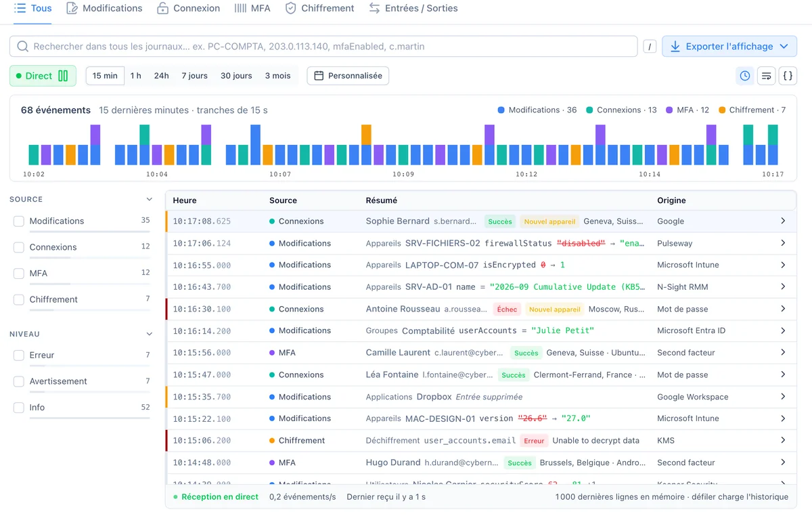The image size is (812, 518).
Task: Expand the KMS decryption error row chevron
Action: 783,440
